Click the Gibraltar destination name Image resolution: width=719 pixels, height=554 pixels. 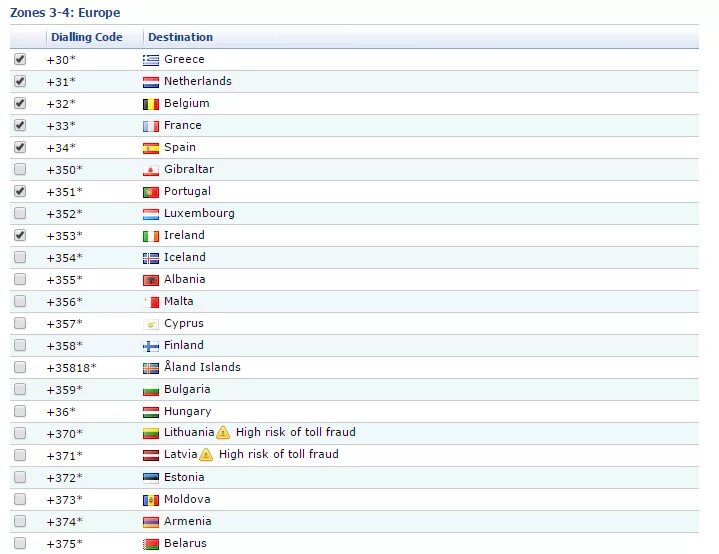189,169
